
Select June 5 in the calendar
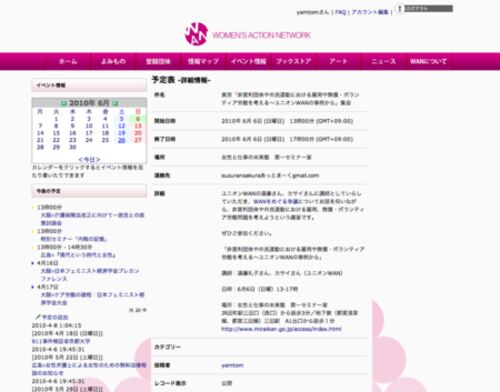point(122,119)
